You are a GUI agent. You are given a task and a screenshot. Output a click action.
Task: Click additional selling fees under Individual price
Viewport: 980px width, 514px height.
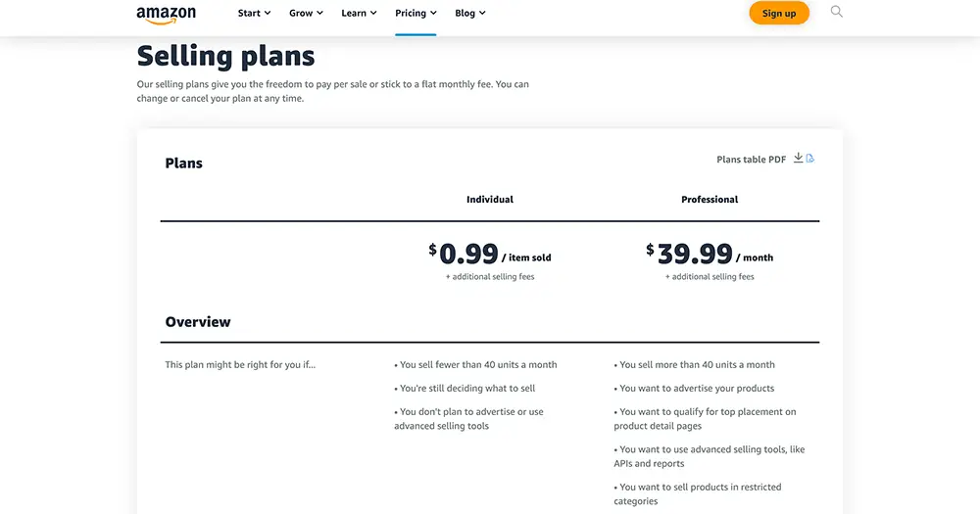[490, 277]
